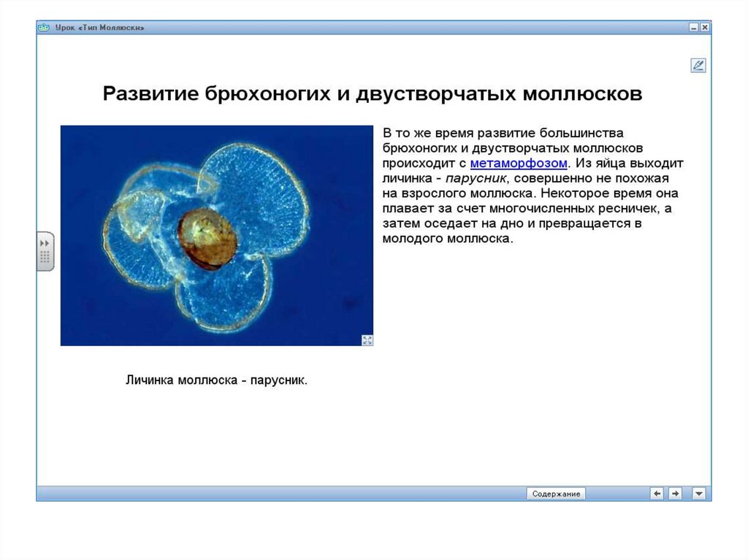The image size is (748, 560).
Task: Click the dotted grid handle on the side panel
Action: pyautogui.click(x=45, y=258)
